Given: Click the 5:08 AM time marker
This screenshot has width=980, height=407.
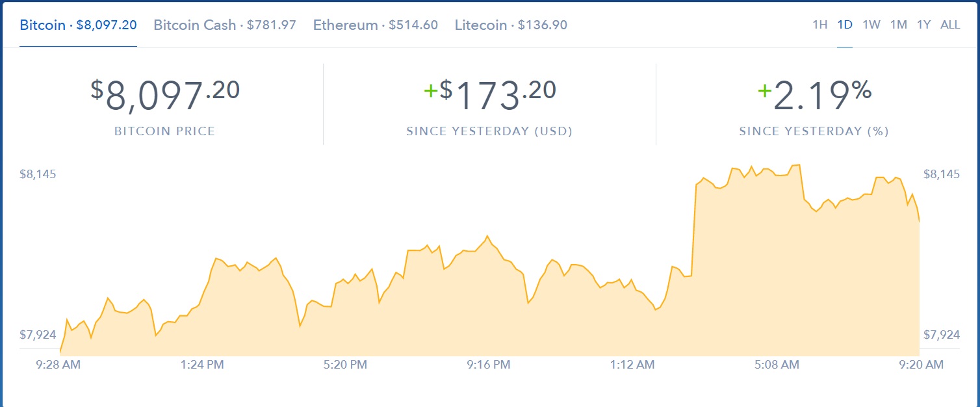Looking at the screenshot, I should [776, 365].
